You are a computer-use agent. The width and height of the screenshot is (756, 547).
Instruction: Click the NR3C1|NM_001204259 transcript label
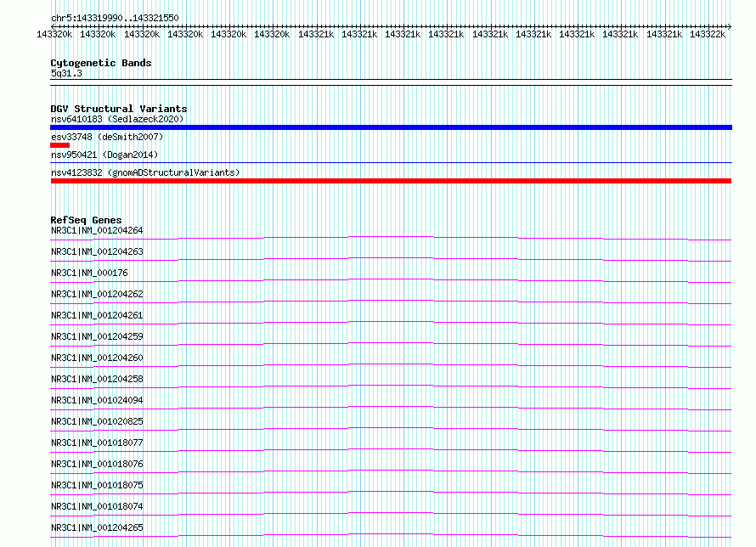click(x=97, y=336)
